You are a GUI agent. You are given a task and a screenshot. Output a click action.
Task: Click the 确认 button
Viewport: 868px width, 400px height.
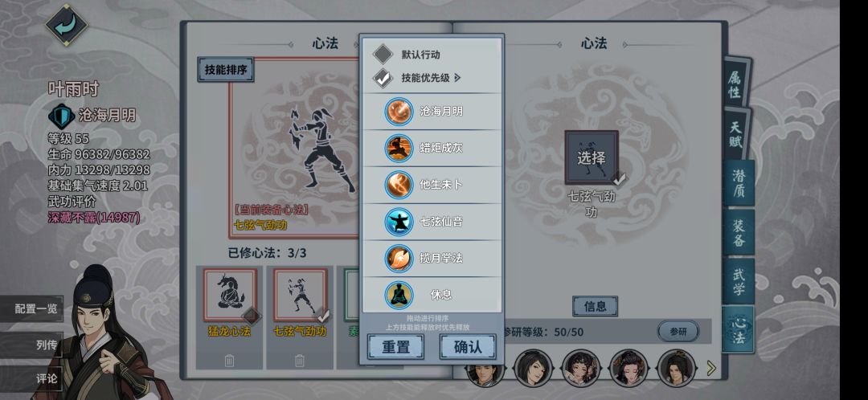coord(468,347)
